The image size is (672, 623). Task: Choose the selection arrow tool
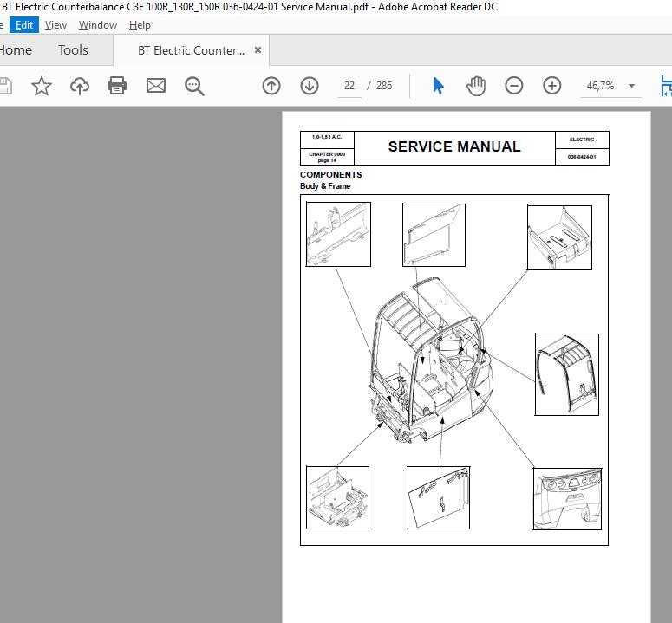(438, 86)
